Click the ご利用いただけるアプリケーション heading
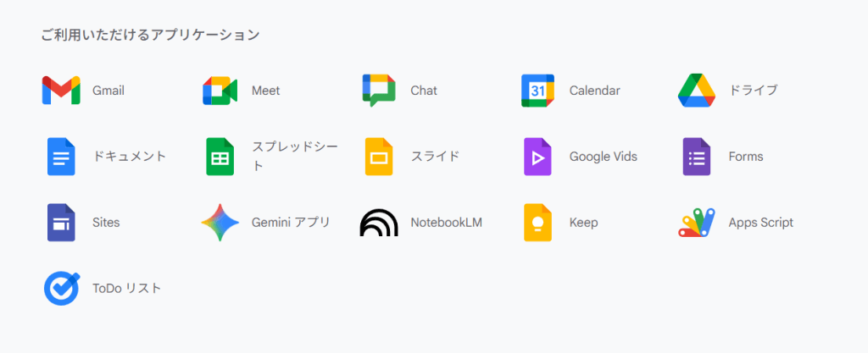The height and width of the screenshot is (353, 868). click(151, 35)
